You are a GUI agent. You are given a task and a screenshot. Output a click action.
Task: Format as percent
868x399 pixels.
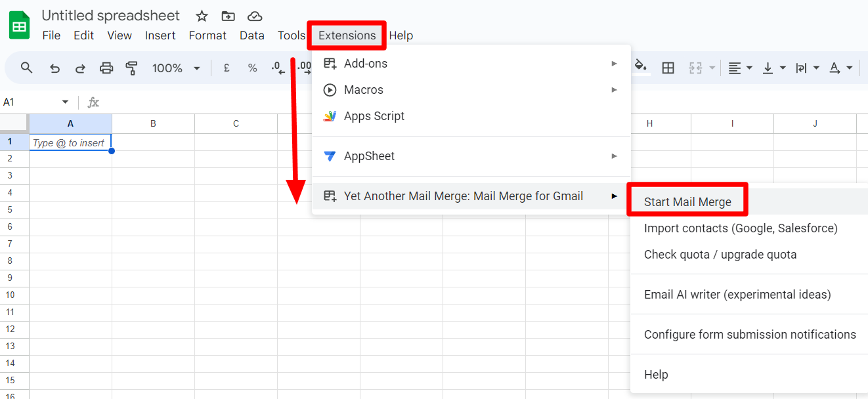coord(252,68)
